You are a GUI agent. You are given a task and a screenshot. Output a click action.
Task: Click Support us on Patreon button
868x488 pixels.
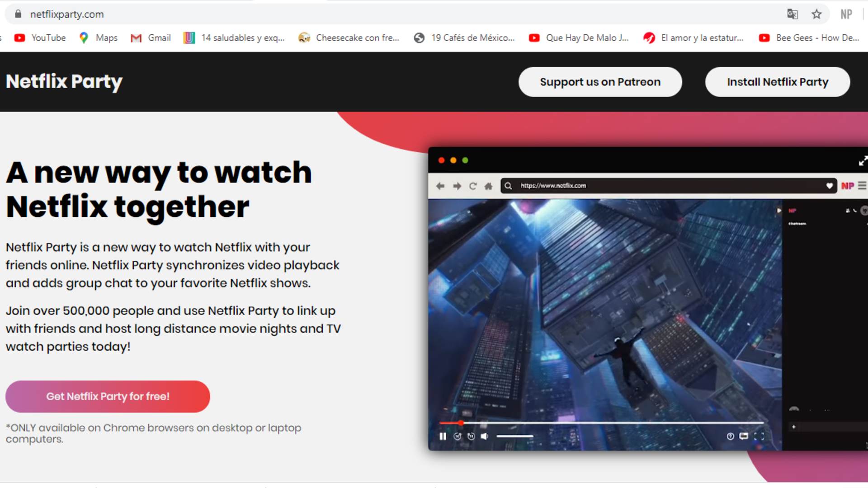[600, 82]
